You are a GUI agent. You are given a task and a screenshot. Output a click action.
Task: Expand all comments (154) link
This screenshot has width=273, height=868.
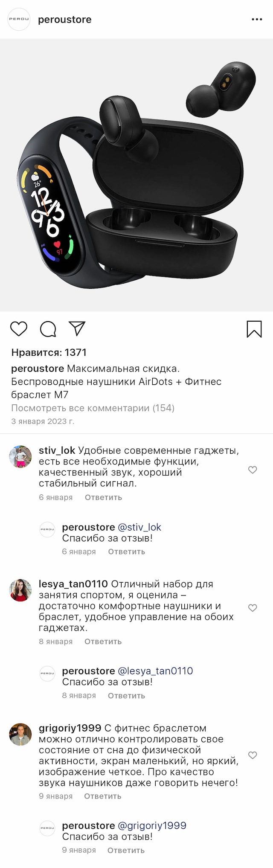tap(93, 408)
